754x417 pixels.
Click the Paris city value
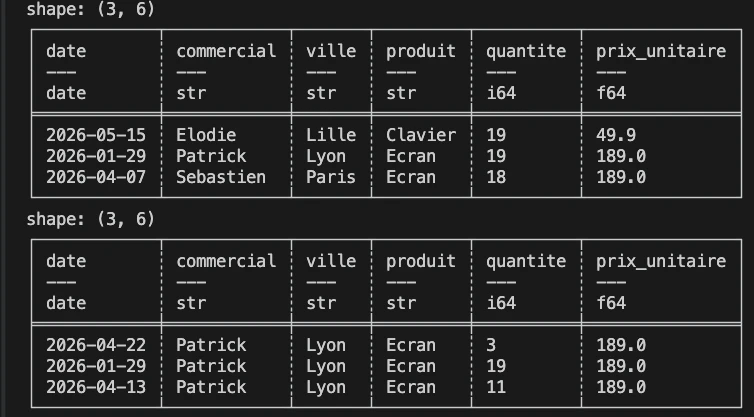331,177
